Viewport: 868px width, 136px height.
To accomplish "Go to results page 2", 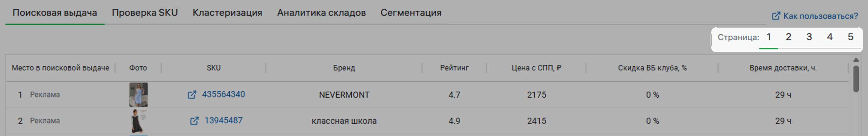I will pyautogui.click(x=788, y=37).
